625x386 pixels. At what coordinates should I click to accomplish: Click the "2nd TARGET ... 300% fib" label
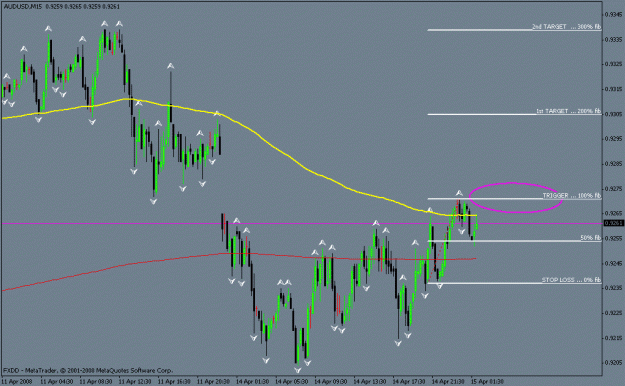(566, 27)
